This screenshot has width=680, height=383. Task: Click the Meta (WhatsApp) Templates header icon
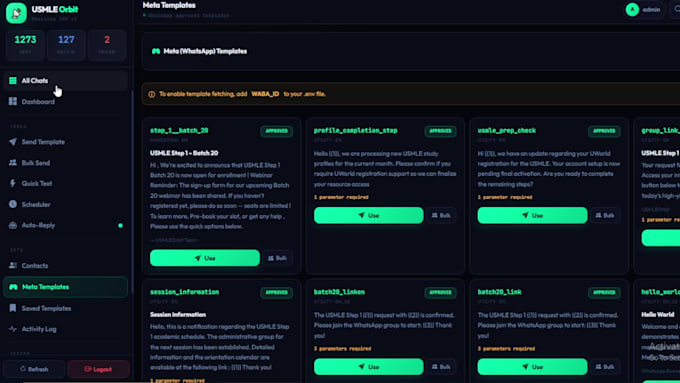(156, 51)
